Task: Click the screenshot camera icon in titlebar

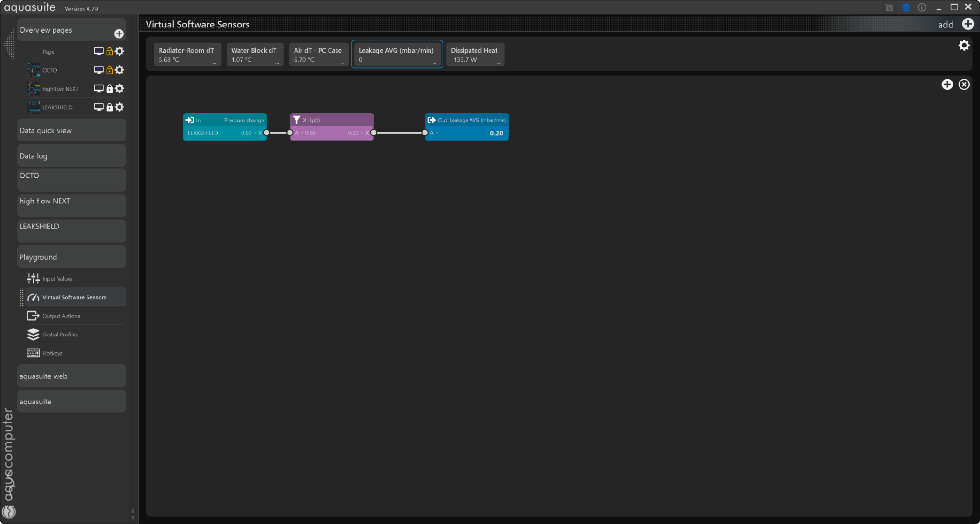Action: pyautogui.click(x=889, y=7)
